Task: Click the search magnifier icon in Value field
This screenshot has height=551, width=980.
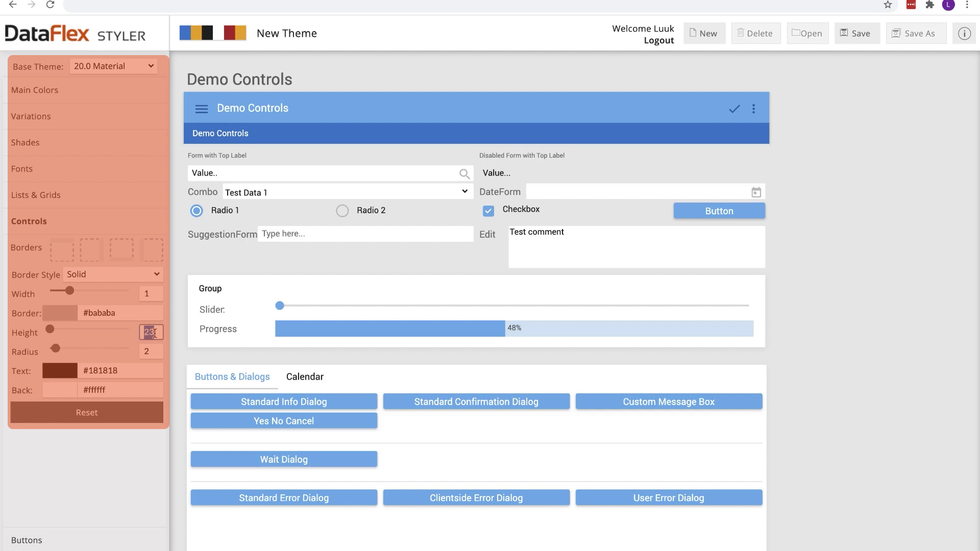Action: tap(464, 174)
